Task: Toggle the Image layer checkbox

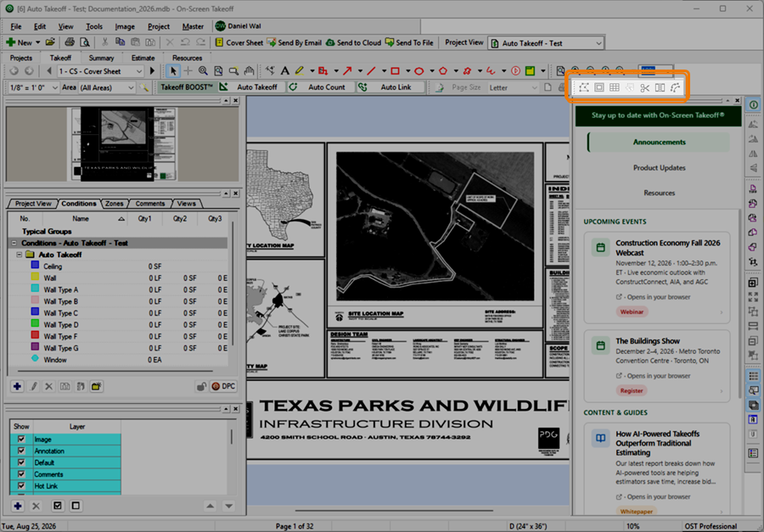Action: pyautogui.click(x=21, y=439)
